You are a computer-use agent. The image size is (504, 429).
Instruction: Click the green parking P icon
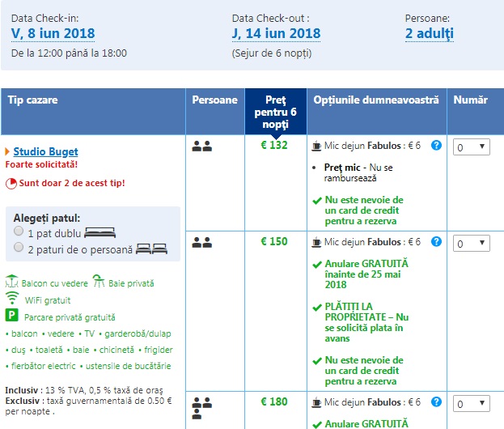tap(12, 316)
